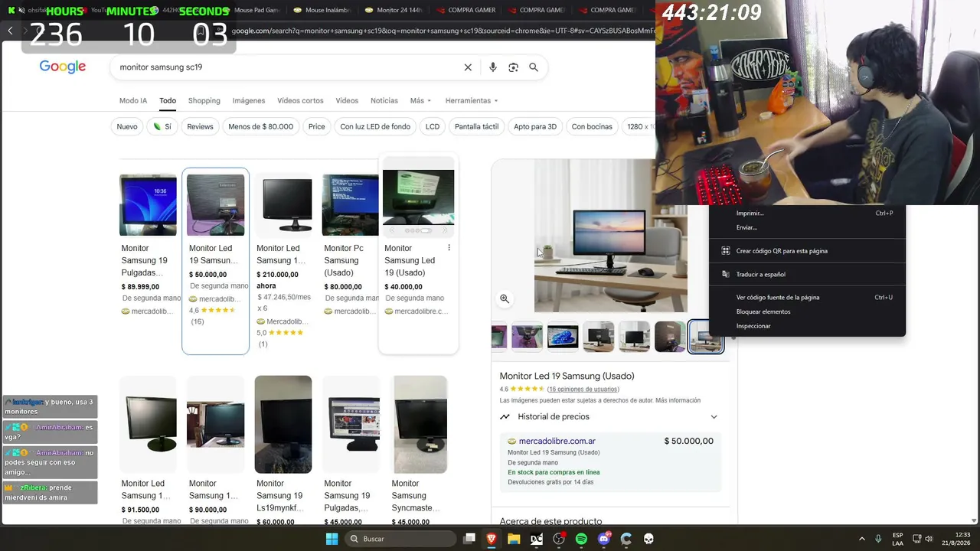Open the blue C app in taskbar
This screenshot has height=551, width=980.
[x=626, y=539]
